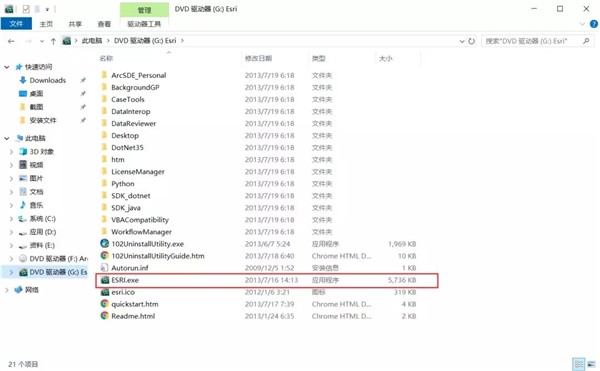The height and width of the screenshot is (371, 600).
Task: Switch to the 查看 ribbon tab
Action: [x=104, y=24]
